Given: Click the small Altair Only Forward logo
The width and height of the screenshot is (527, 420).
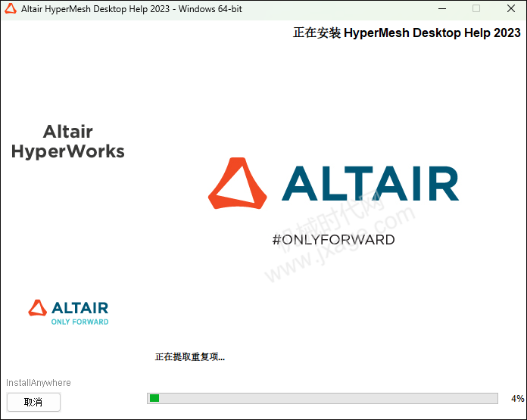Looking at the screenshot, I should click(68, 313).
